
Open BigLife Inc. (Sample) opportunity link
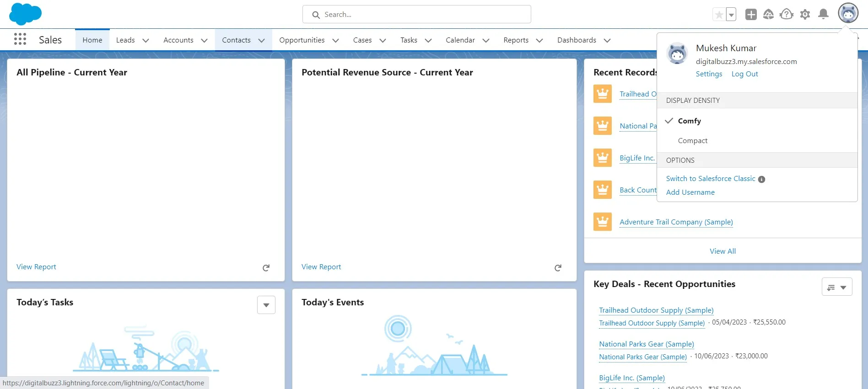tap(632, 378)
